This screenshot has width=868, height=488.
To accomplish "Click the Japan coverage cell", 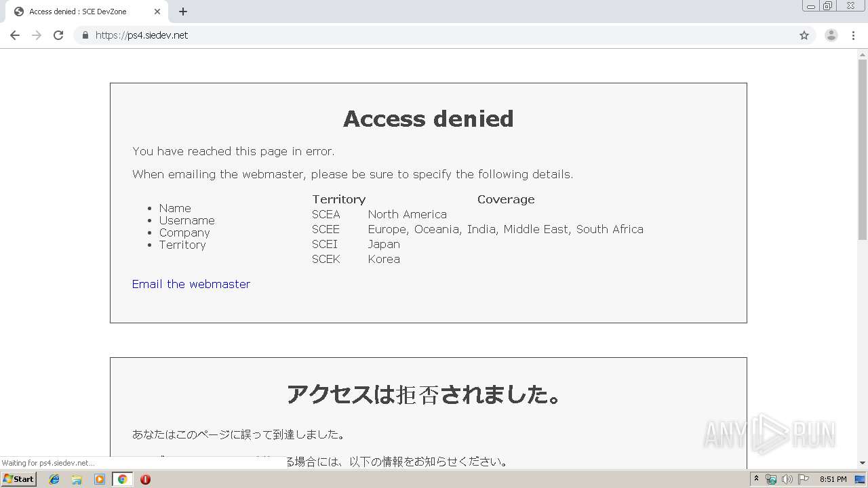I will [384, 244].
